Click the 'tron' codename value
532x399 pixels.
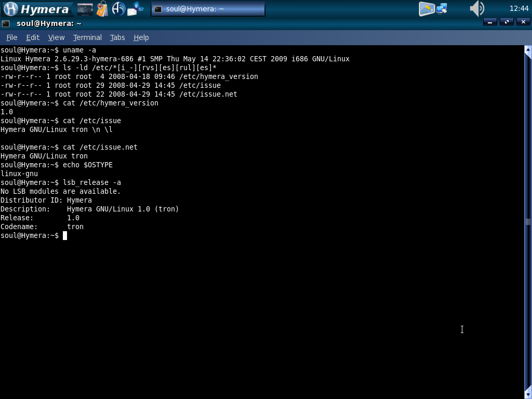point(75,227)
